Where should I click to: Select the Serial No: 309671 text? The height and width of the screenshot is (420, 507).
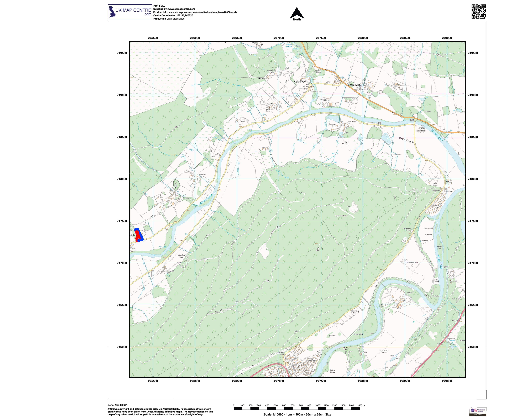point(118,405)
